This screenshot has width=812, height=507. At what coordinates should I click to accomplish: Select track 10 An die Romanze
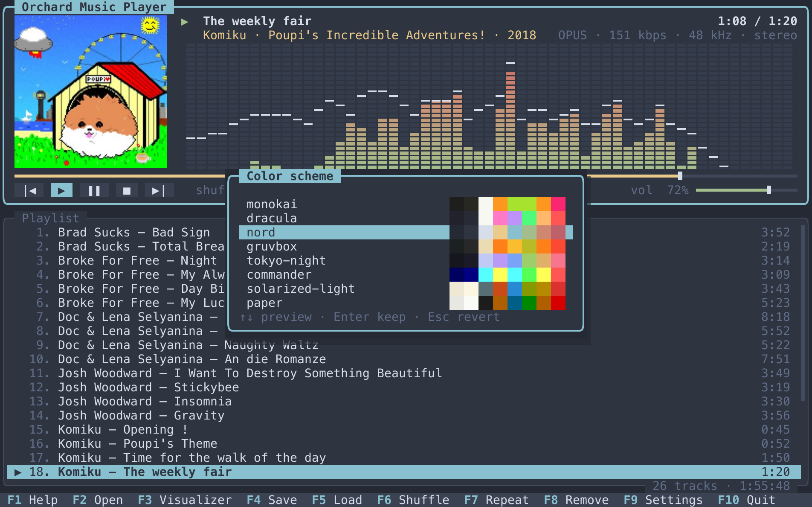coord(404,359)
